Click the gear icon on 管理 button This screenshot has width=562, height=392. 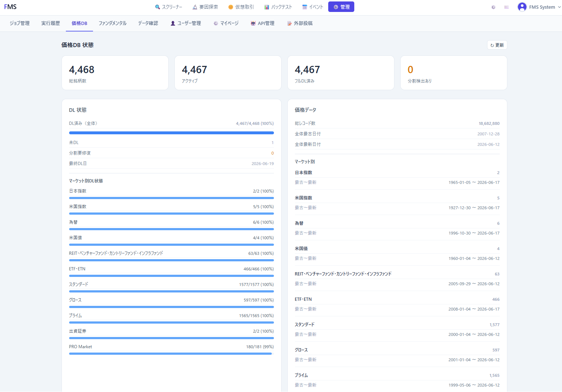coord(336,7)
